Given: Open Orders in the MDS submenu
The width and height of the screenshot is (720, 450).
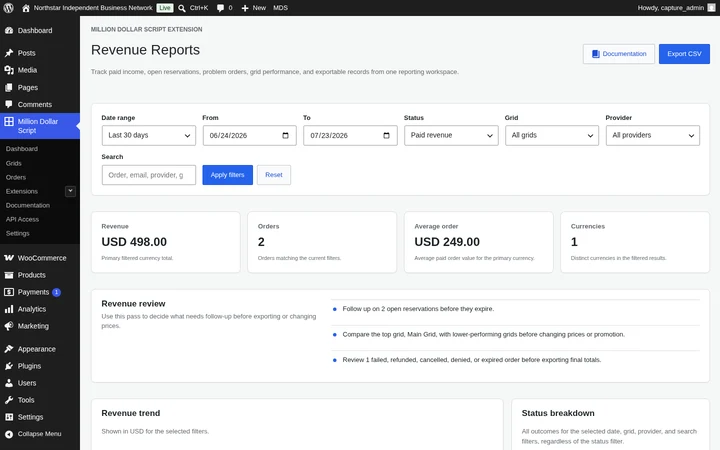Looking at the screenshot, I should tap(16, 177).
